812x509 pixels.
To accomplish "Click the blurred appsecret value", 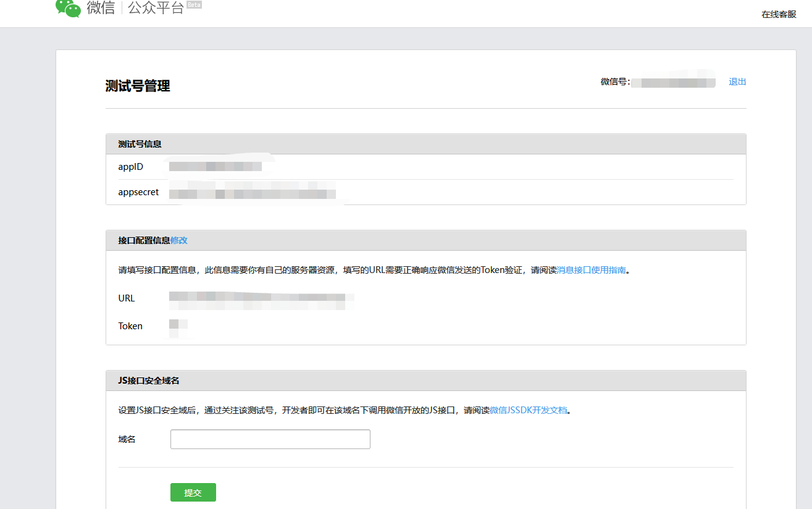I will 252,193.
